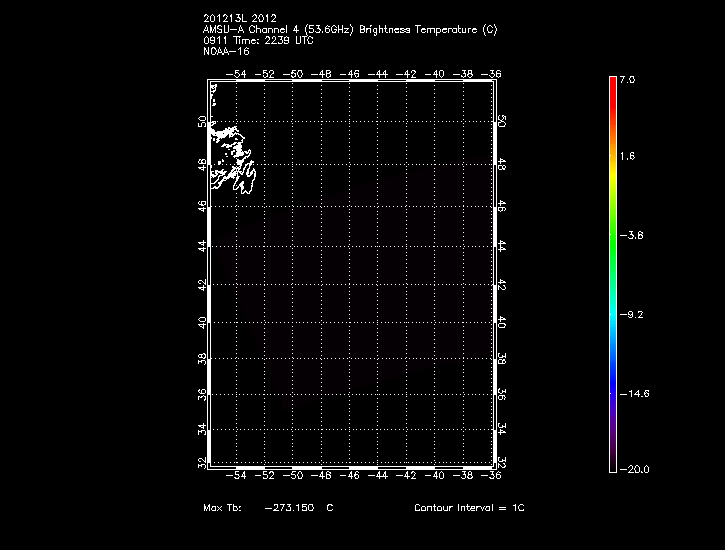
Task: Click the 40 latitude label on left axis
Action: (x=204, y=323)
